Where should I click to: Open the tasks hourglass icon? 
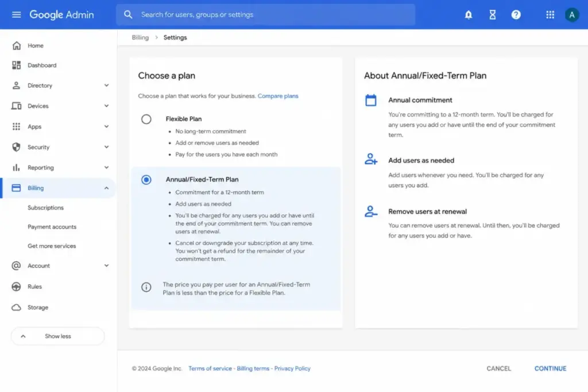(x=492, y=14)
